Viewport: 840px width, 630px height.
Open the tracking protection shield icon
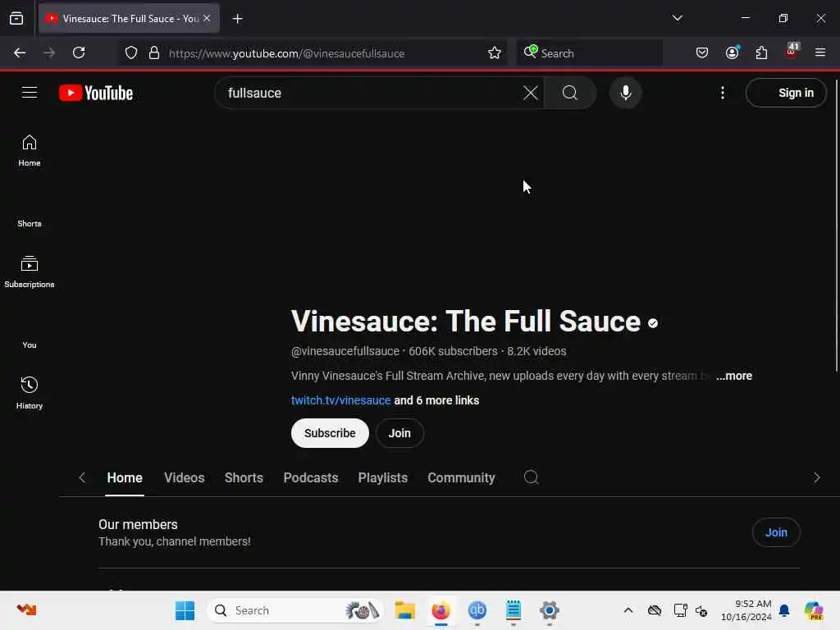(x=131, y=52)
